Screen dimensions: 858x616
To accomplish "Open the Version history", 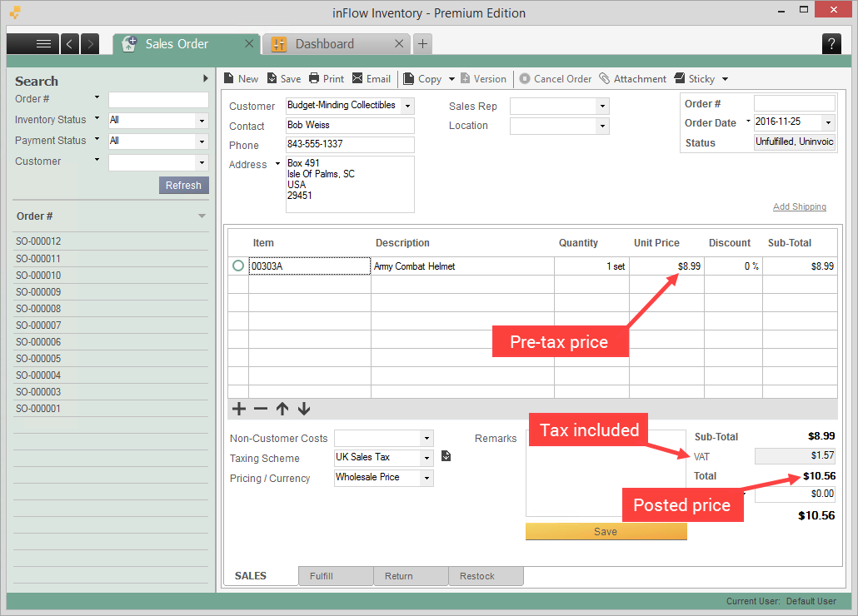I will point(483,79).
